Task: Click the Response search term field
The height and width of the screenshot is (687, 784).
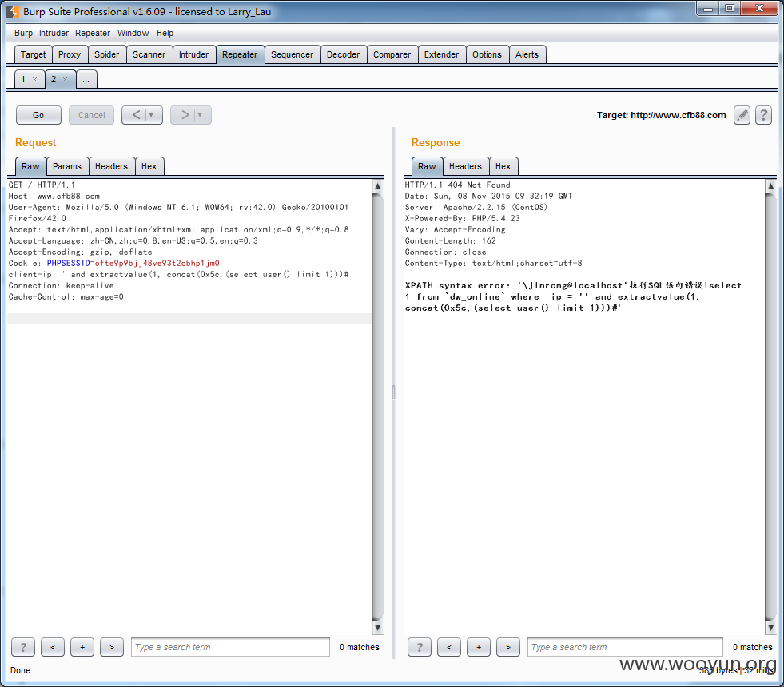Action: [625, 647]
